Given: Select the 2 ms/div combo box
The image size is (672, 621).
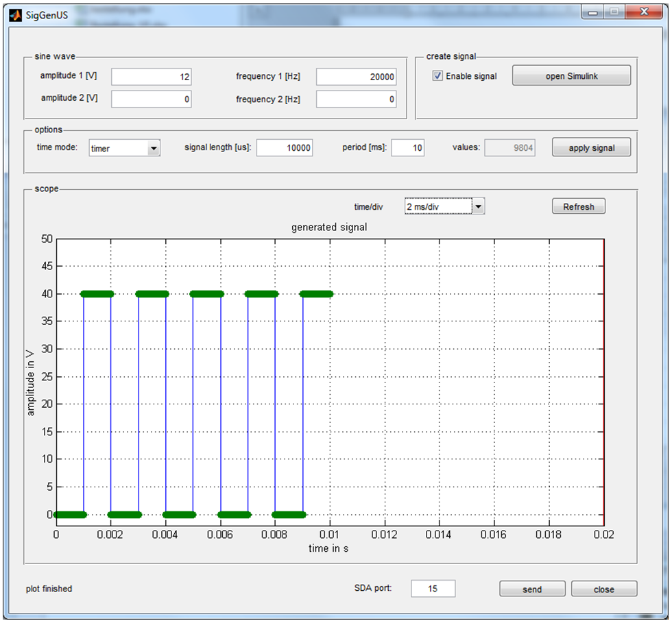Looking at the screenshot, I should [x=438, y=206].
